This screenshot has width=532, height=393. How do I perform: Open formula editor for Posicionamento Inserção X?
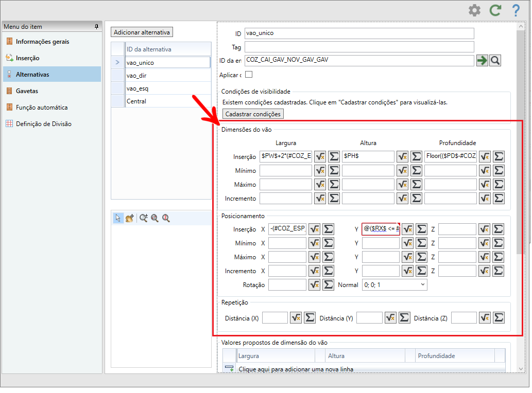[315, 229]
